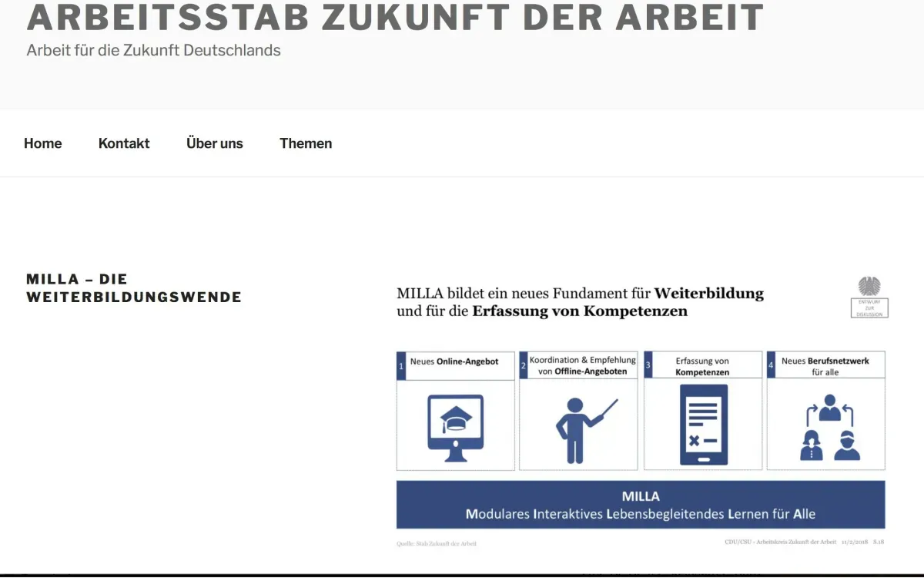Open the Home menu item

43,143
